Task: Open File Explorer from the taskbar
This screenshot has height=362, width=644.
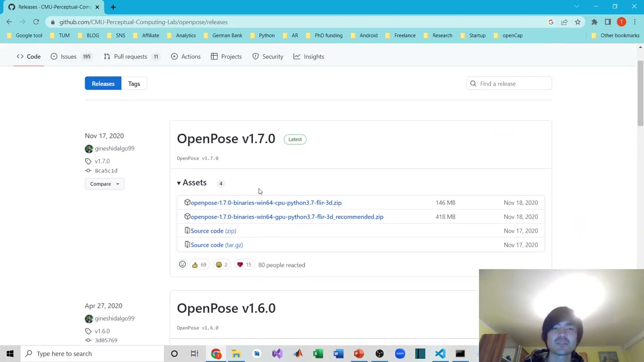Action: point(236,353)
